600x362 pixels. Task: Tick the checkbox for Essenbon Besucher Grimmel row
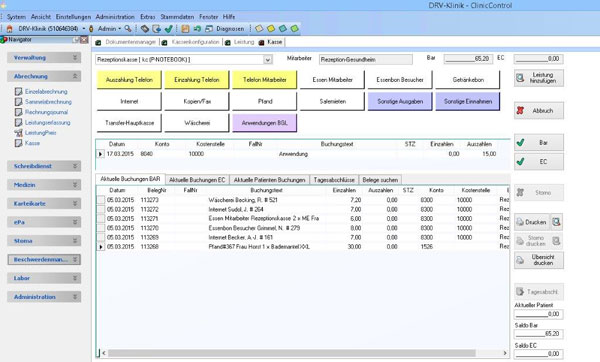tap(101, 228)
